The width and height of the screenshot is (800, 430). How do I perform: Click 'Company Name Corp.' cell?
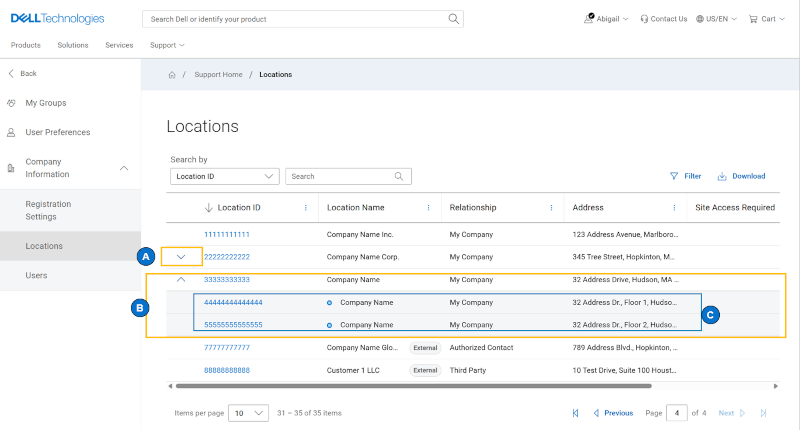click(x=363, y=257)
